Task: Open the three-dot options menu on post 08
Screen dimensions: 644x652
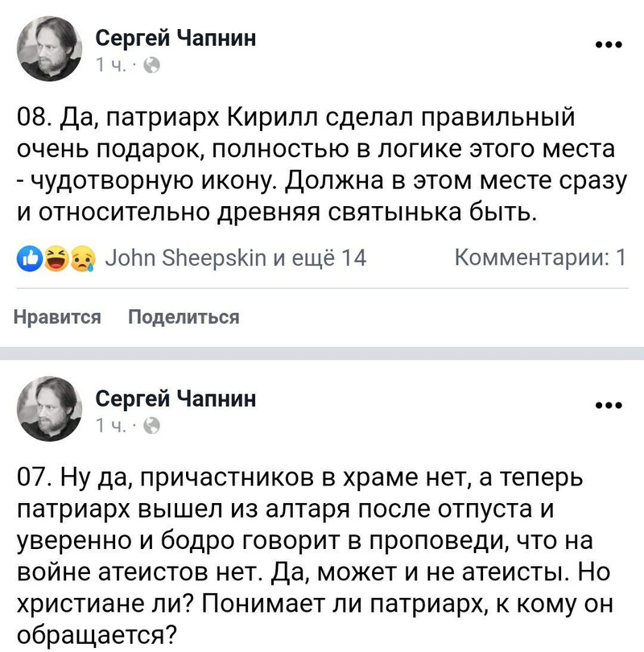Action: pos(608,46)
